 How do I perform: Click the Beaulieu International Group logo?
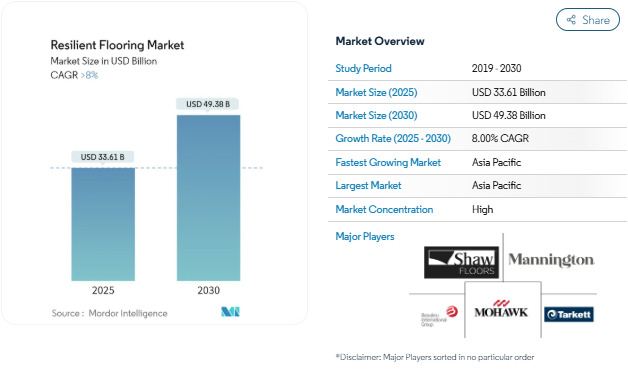coord(439,316)
